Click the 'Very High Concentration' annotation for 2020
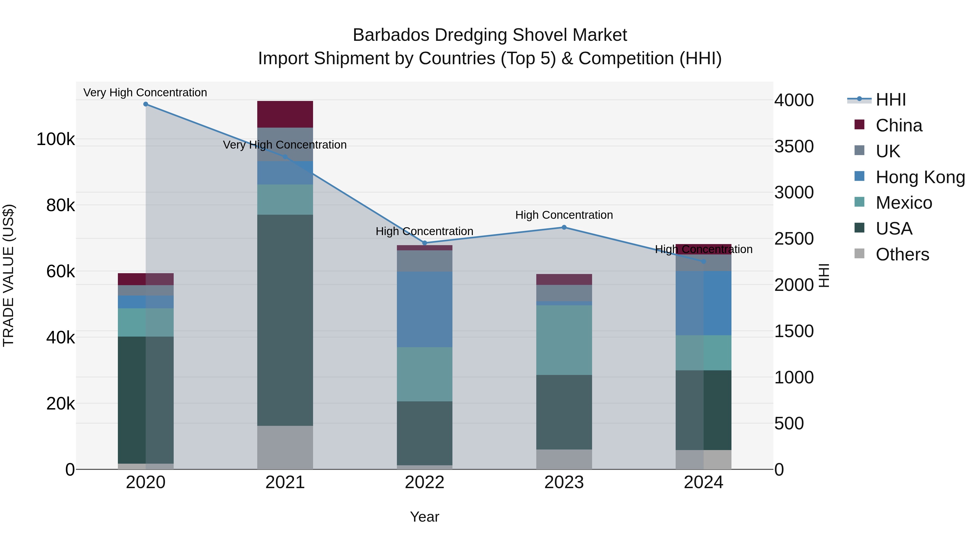This screenshot has height=551, width=980. [x=145, y=93]
